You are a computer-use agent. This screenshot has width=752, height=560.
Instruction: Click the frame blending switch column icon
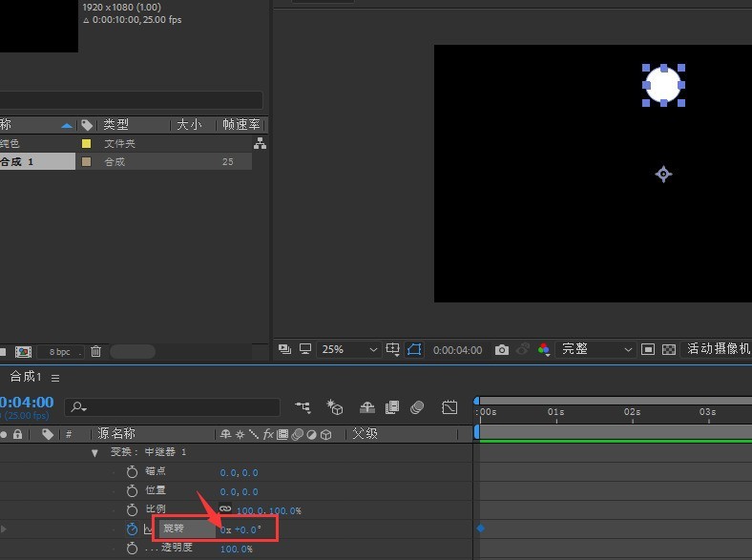pyautogui.click(x=282, y=434)
